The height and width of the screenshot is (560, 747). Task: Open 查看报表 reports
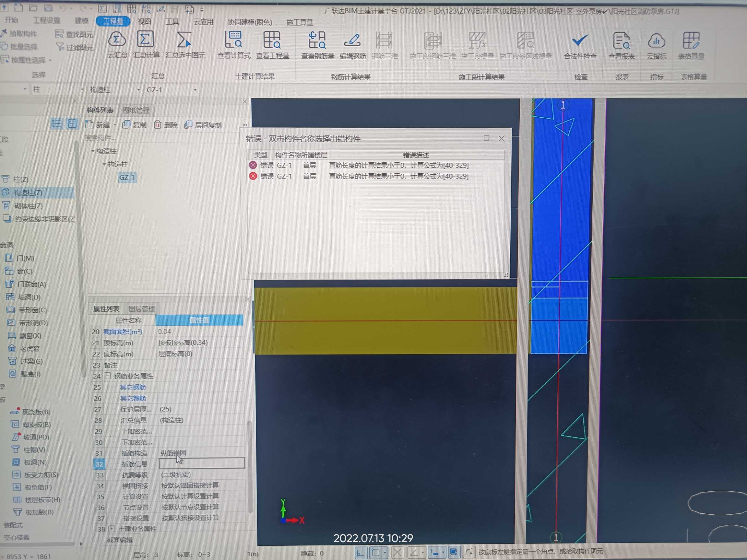click(622, 46)
